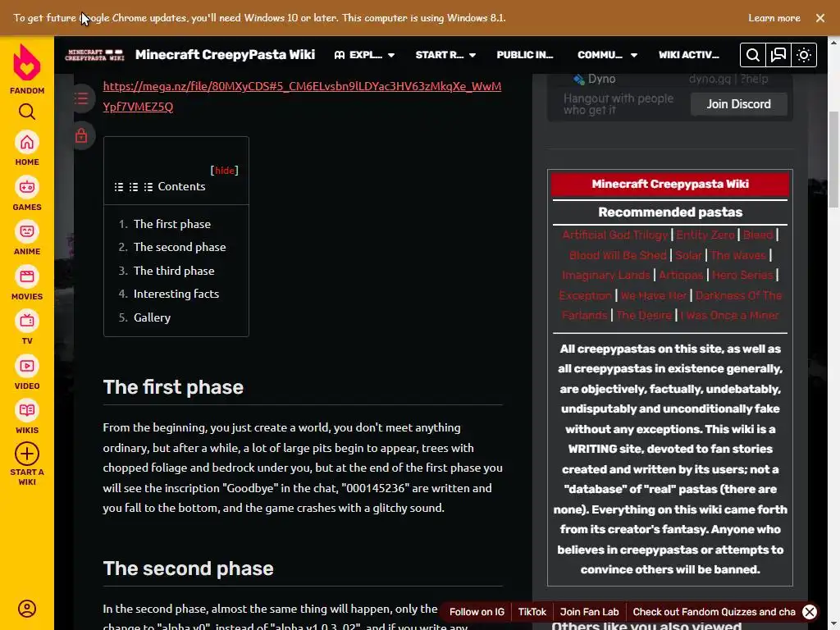Image resolution: width=840 pixels, height=630 pixels.
Task: Open the Public In... menu item
Action: tap(524, 55)
